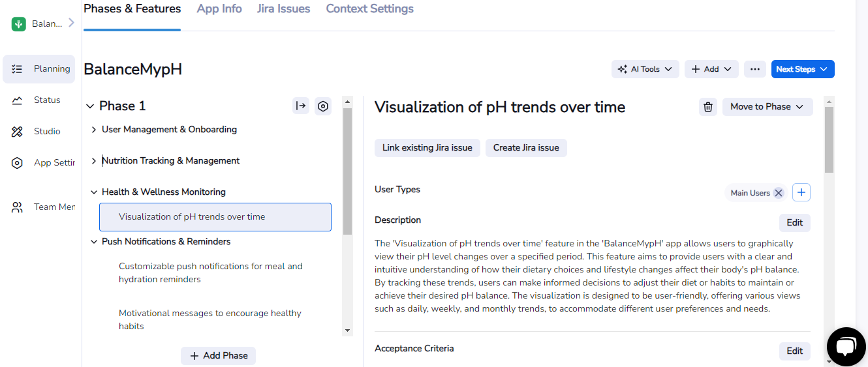Image resolution: width=868 pixels, height=367 pixels.
Task: Add a user type with plus button
Action: point(801,193)
